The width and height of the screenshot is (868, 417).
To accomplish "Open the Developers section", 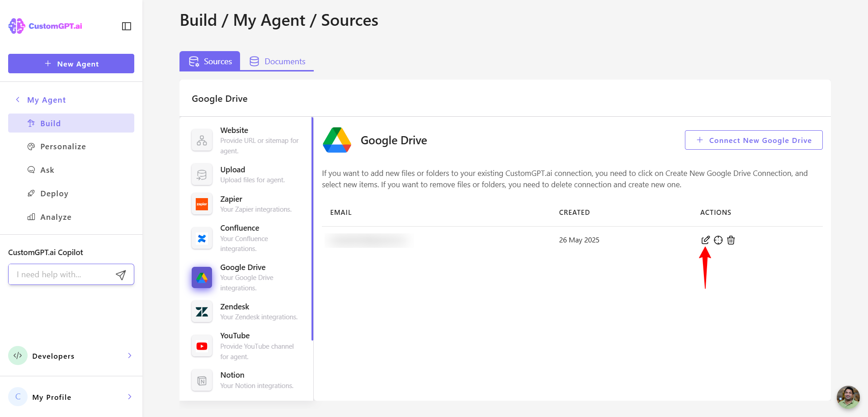I will point(71,355).
